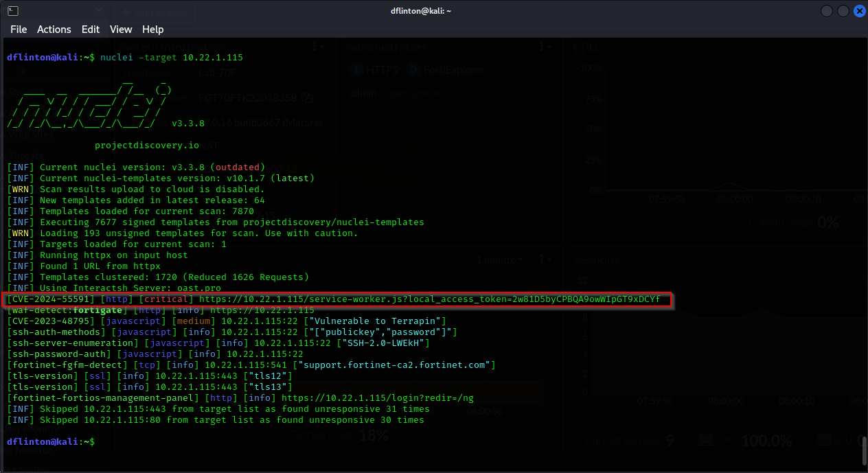
Task: Open the View menu
Action: [x=121, y=30]
